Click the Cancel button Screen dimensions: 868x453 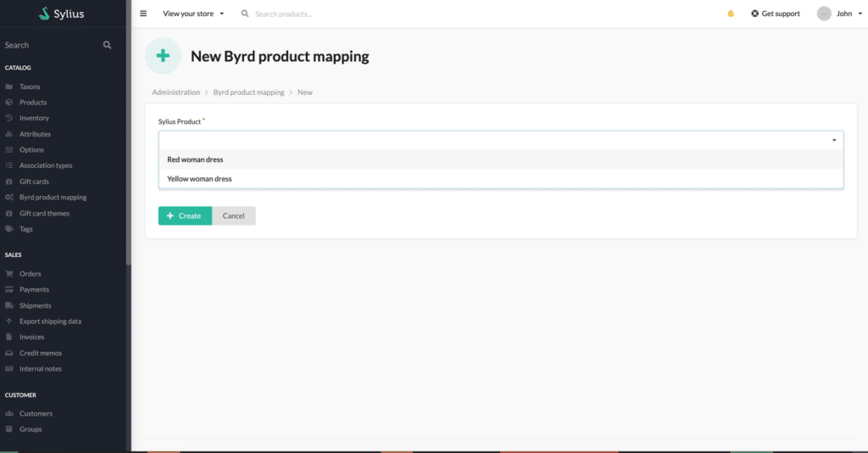tap(234, 215)
